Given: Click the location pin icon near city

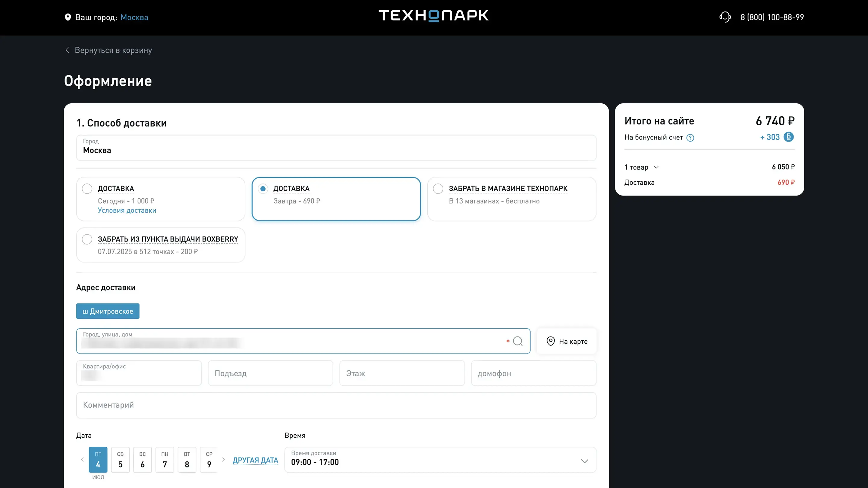Looking at the screenshot, I should point(68,17).
